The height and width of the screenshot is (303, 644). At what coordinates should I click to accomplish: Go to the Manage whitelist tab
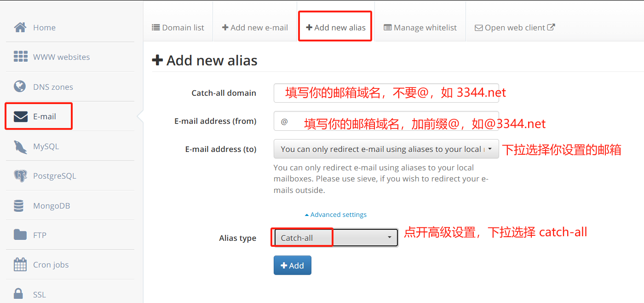420,28
